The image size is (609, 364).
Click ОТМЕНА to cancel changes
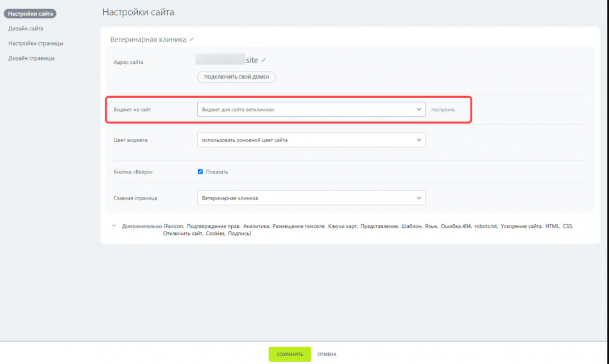(327, 355)
